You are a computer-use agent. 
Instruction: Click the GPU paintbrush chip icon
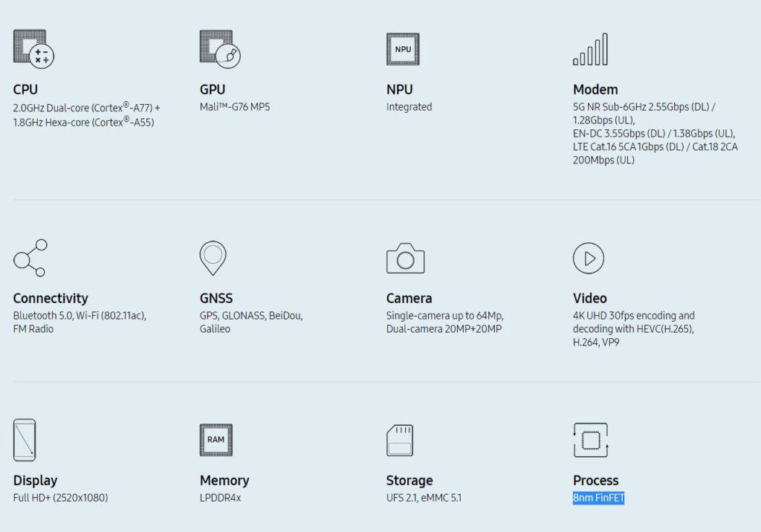coord(220,49)
